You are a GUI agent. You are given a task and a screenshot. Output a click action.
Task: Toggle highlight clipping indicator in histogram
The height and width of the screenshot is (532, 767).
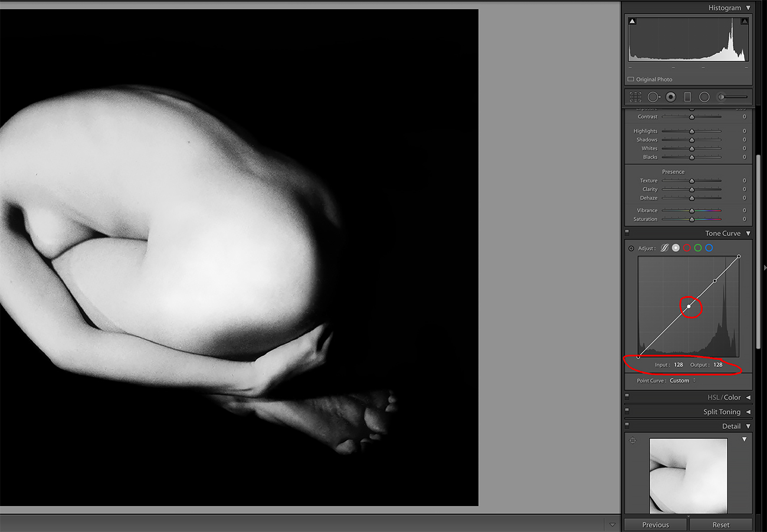point(744,21)
